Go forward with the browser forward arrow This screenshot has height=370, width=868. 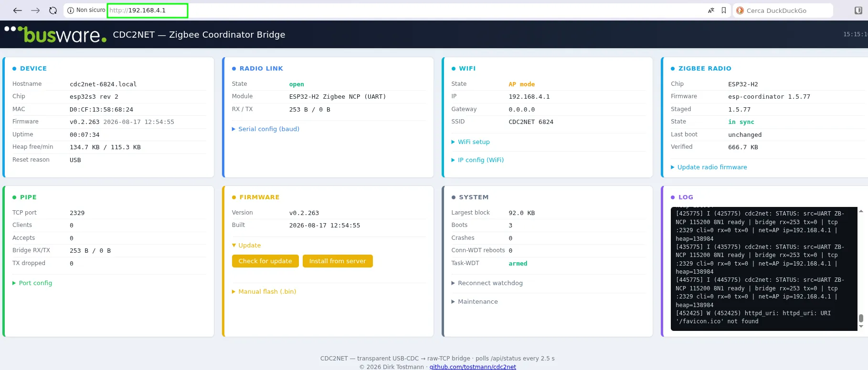point(35,10)
